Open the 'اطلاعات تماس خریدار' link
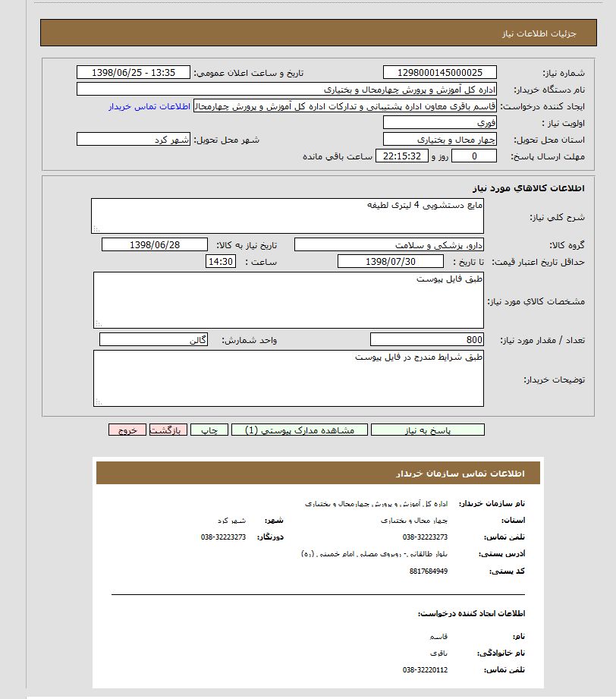This screenshot has height=699, width=616. coord(149,106)
